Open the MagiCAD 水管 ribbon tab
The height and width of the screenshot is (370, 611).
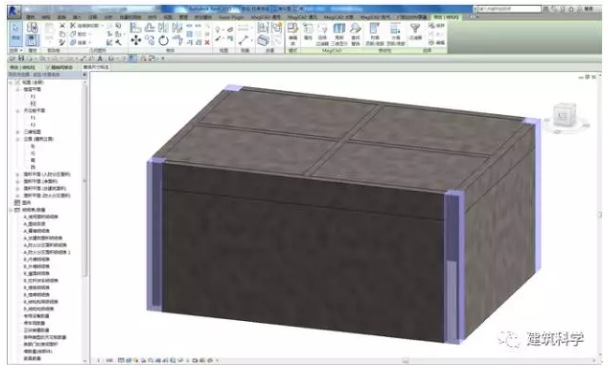click(x=340, y=18)
